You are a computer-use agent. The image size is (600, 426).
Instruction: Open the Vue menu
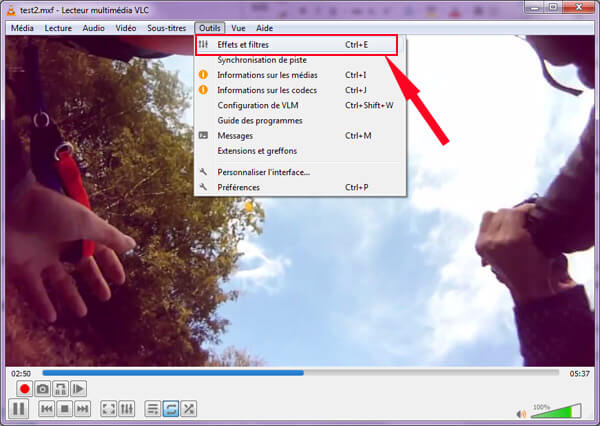(238, 28)
